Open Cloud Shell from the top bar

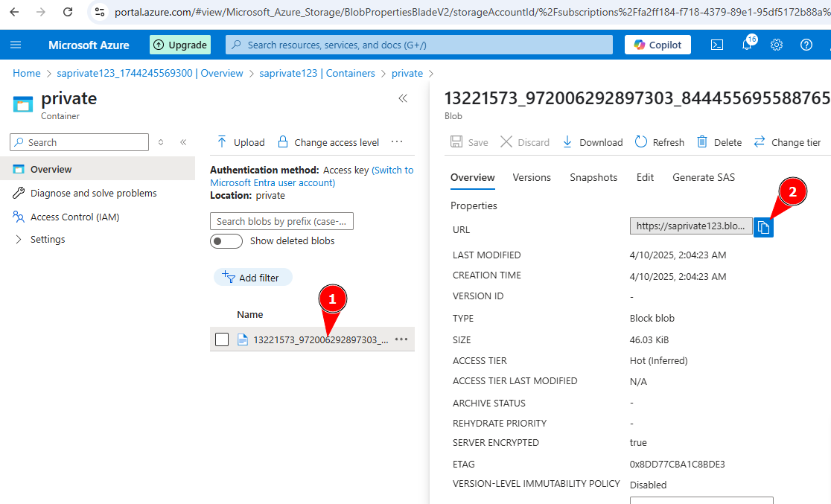tap(716, 45)
